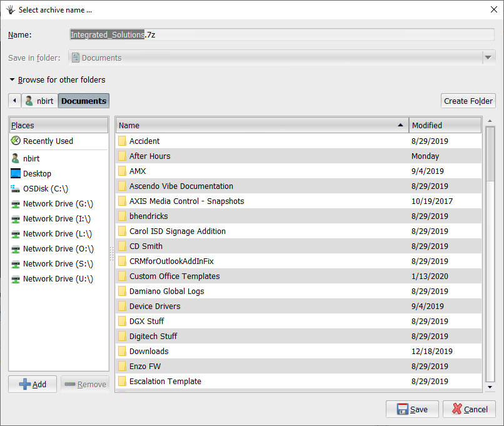Open OSDisk (C:\) drive icon

point(16,189)
